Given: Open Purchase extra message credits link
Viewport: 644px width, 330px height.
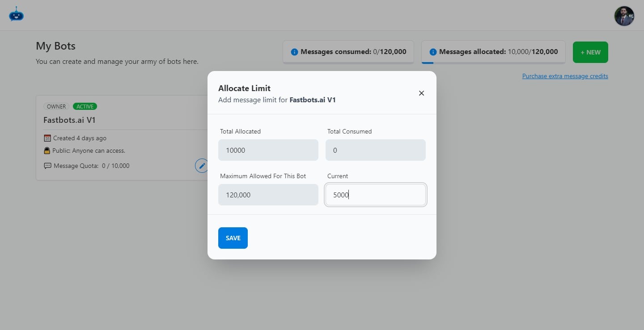Looking at the screenshot, I should point(565,76).
